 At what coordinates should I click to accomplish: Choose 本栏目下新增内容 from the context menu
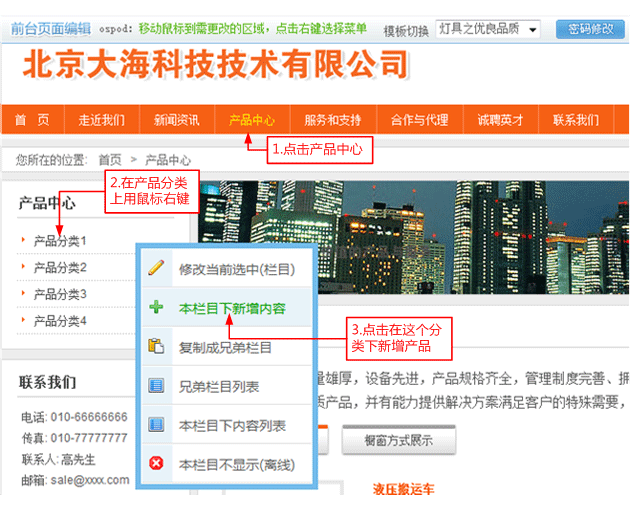232,309
